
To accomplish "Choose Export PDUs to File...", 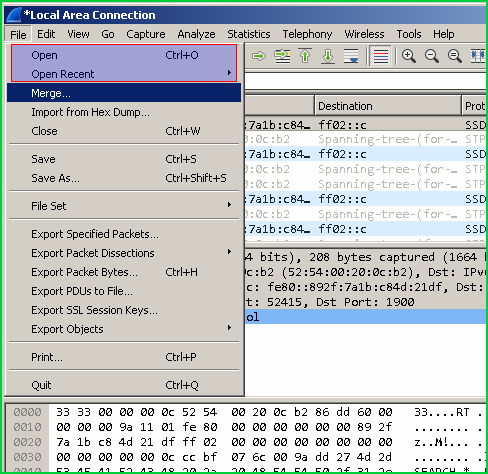I will [124, 291].
